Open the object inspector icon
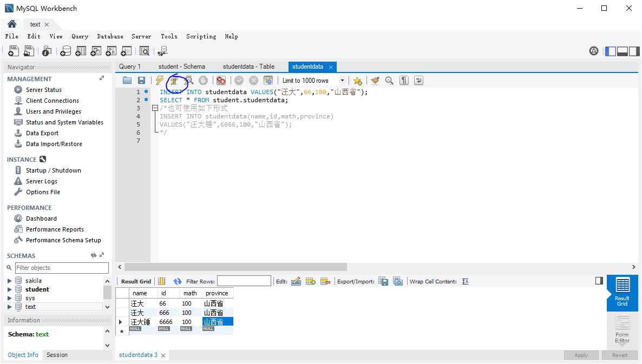The width and height of the screenshot is (642, 364). point(47,51)
